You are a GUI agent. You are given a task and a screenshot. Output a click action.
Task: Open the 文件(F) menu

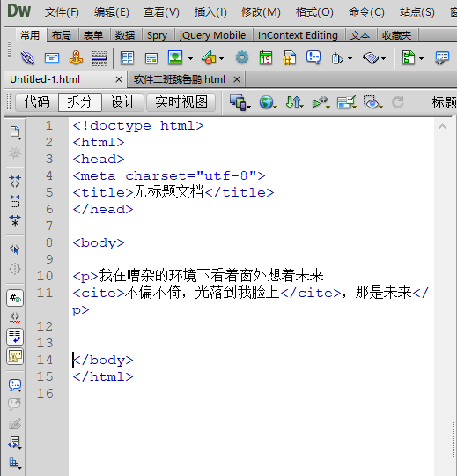pos(62,12)
